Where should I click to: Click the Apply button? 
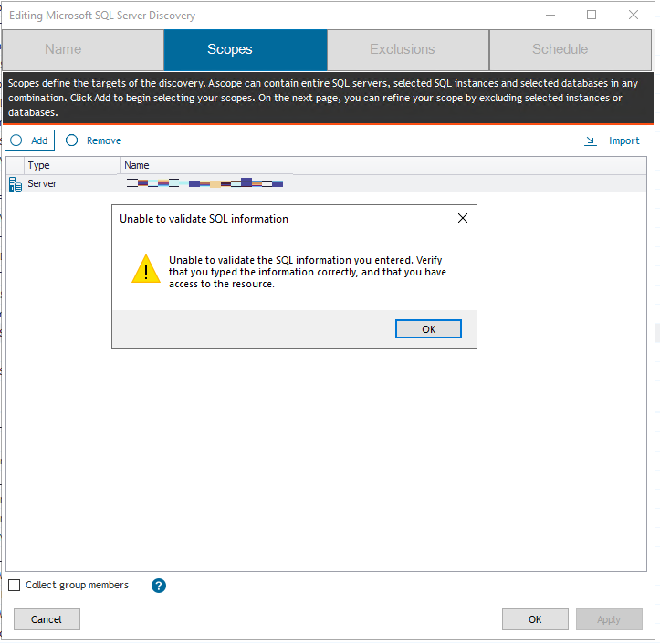(x=609, y=619)
